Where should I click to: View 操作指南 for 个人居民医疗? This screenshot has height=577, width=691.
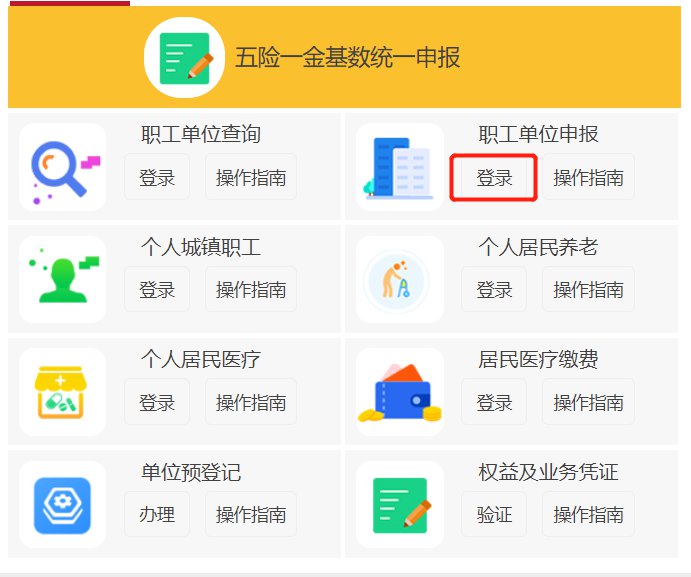click(251, 402)
